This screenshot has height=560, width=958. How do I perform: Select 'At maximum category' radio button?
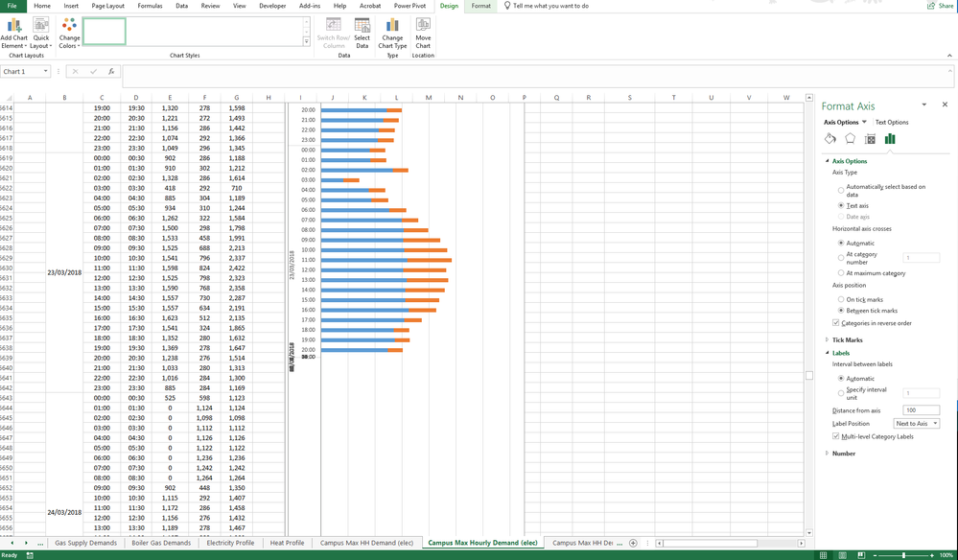tap(841, 273)
